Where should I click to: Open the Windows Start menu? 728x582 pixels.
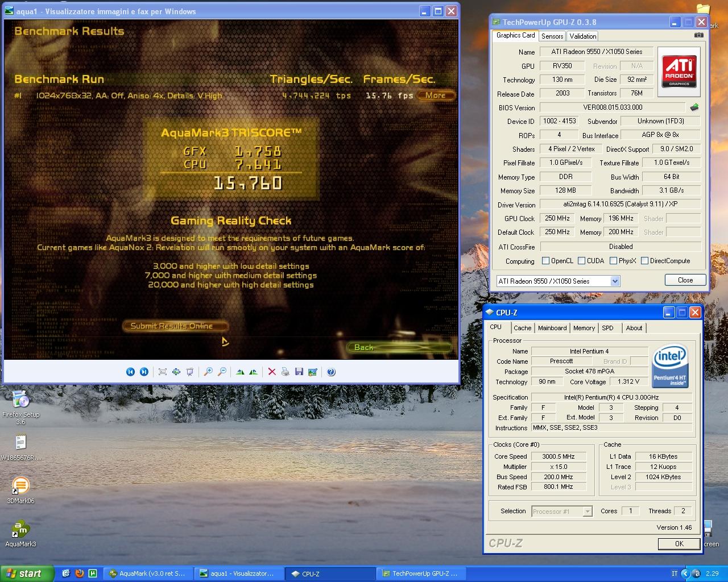27,573
